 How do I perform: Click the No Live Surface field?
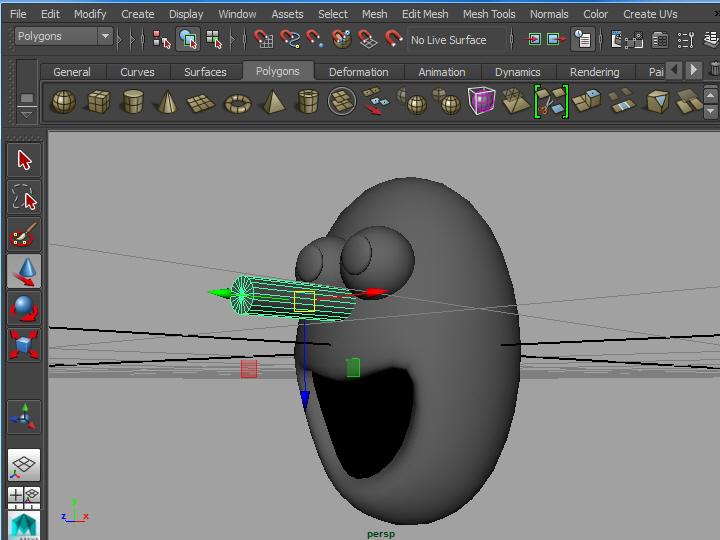(x=448, y=40)
